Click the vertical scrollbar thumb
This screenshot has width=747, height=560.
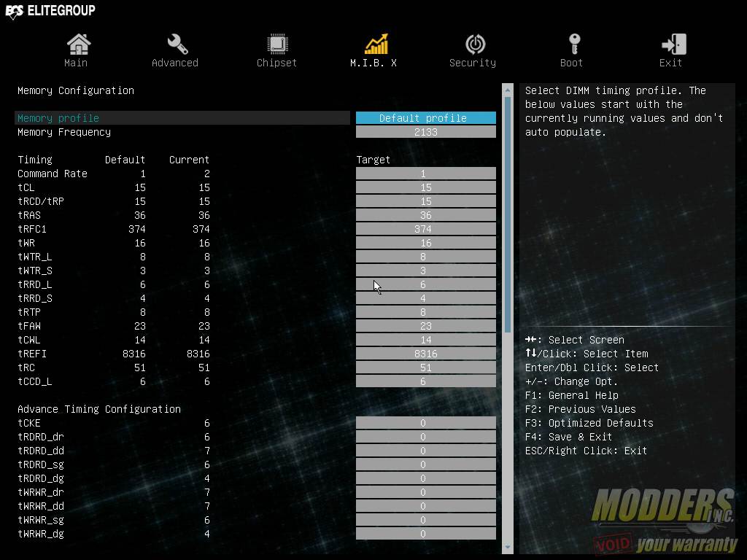(x=508, y=214)
